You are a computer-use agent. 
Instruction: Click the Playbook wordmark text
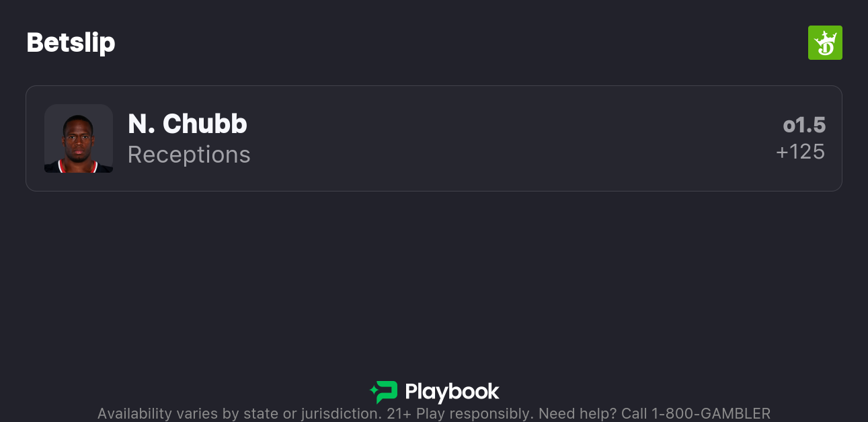point(452,392)
